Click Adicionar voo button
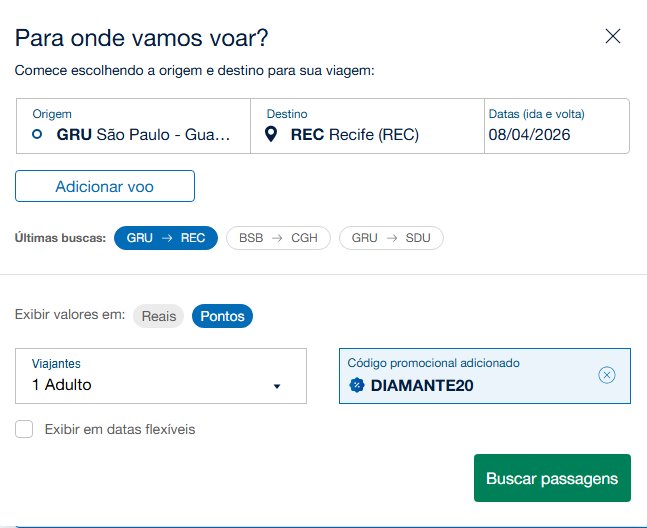This screenshot has width=647, height=528. click(104, 186)
